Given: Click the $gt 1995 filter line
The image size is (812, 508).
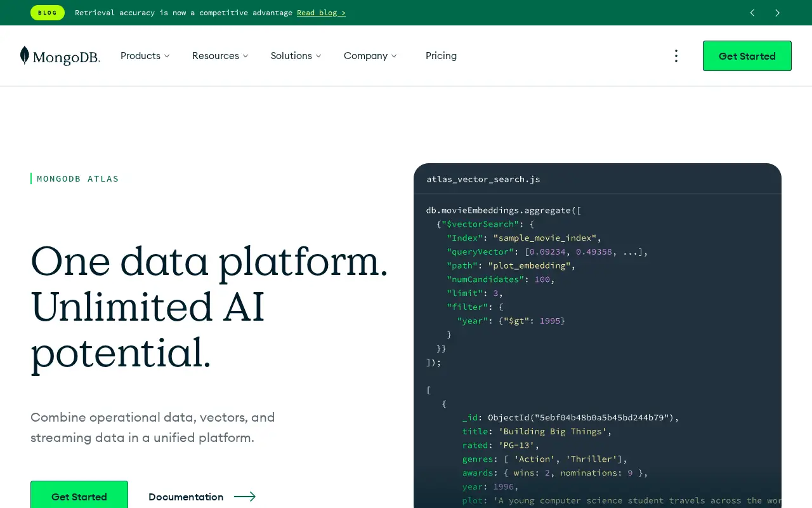Looking at the screenshot, I should click(511, 321).
